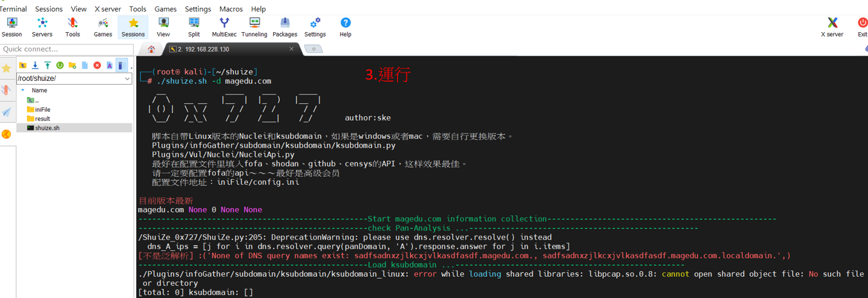The image size is (868, 298).
Task: Open the Tools sidebar tab
Action: (6, 91)
